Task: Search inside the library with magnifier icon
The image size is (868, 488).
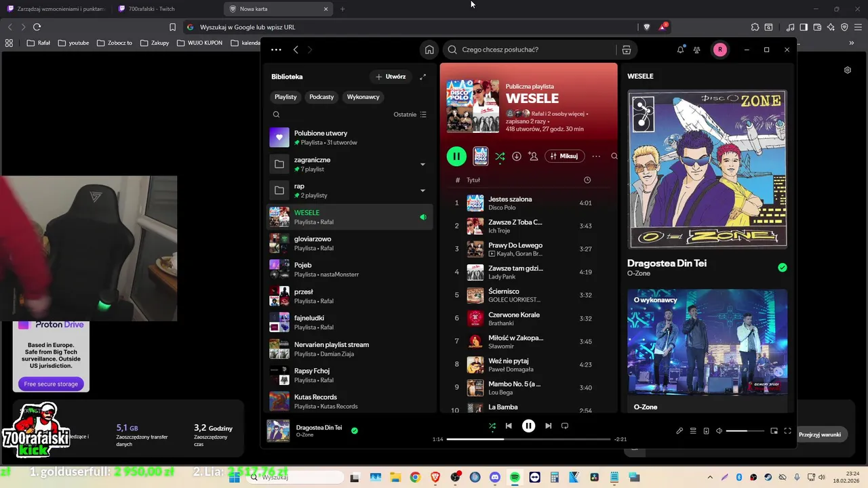Action: point(276,115)
